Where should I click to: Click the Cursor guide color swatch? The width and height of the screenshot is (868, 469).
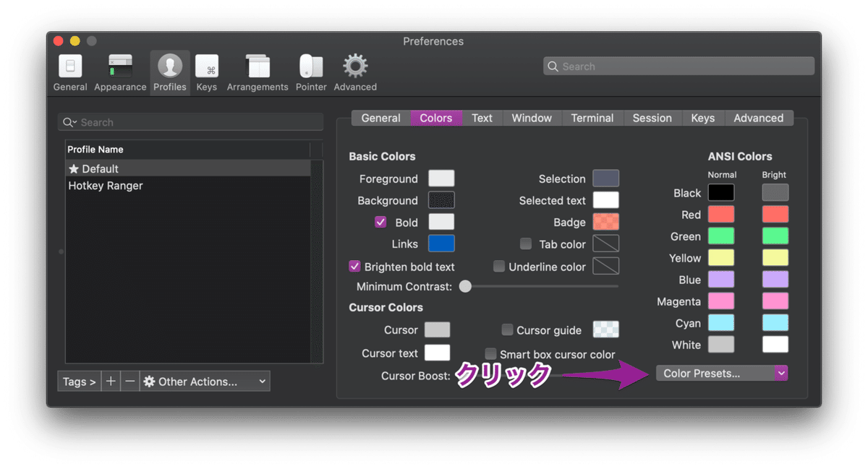tap(606, 330)
